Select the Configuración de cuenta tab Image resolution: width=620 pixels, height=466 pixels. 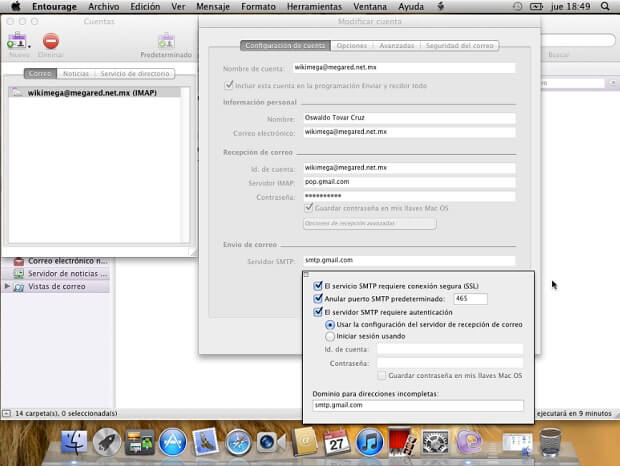pos(285,46)
